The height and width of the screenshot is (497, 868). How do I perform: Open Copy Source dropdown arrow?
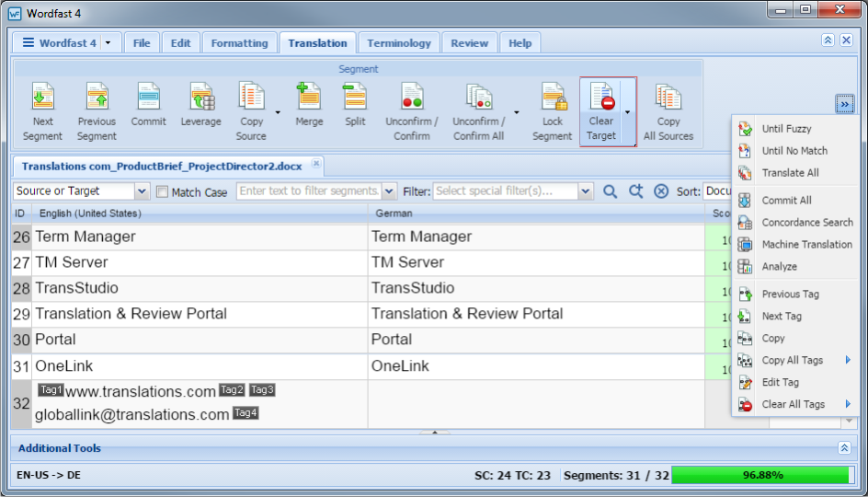pos(278,112)
